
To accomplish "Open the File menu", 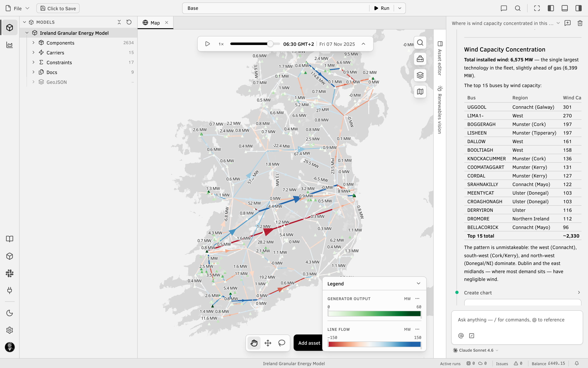I will (x=17, y=8).
